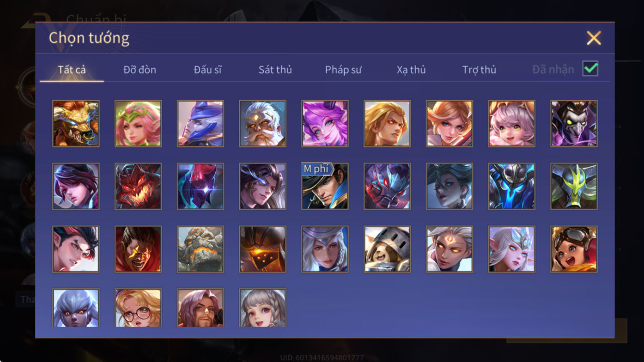The image size is (644, 362).
Task: Select the green-eyed masked joker hero
Action: 574,123
